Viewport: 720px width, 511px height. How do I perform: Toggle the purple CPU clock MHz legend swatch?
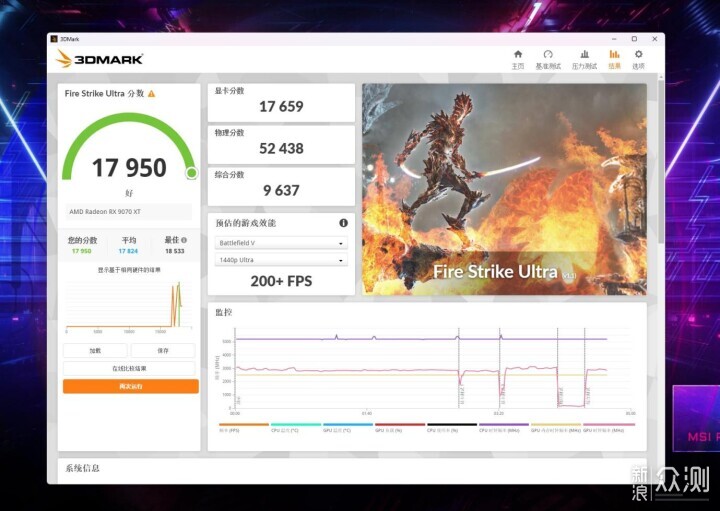tap(504, 425)
